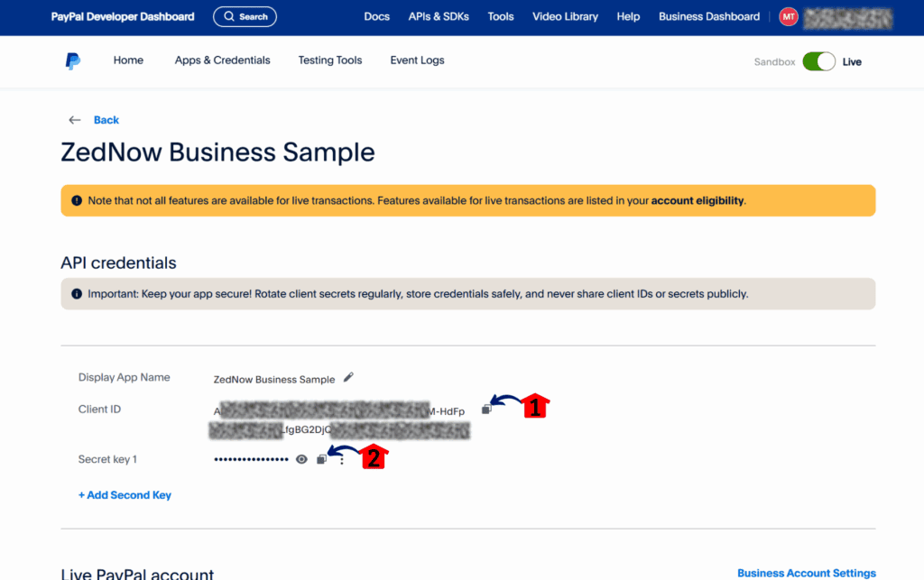This screenshot has width=924, height=580.
Task: Click the Back link
Action: 106,120
